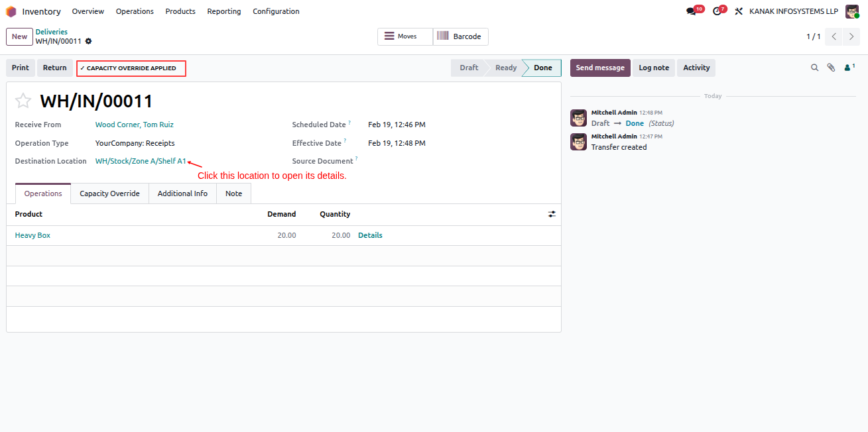
Task: Open the conversations chat bubble icon
Action: tap(691, 11)
